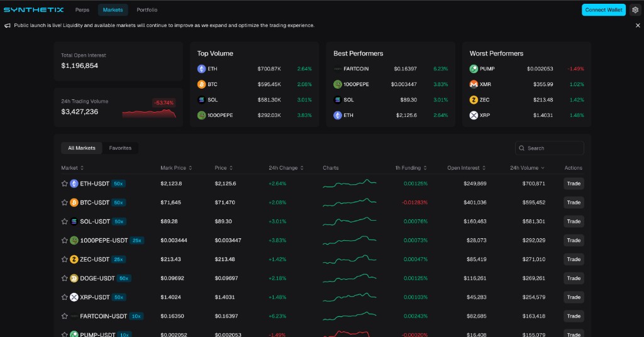Screen dimensions: 644x337
Task: Click the BTC-USDT mini price chart
Action: [x=350, y=202]
